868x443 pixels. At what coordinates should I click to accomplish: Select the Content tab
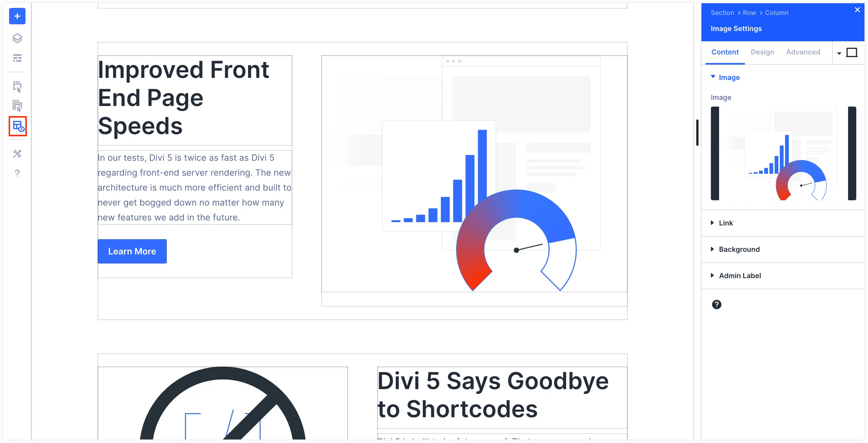pyautogui.click(x=726, y=52)
